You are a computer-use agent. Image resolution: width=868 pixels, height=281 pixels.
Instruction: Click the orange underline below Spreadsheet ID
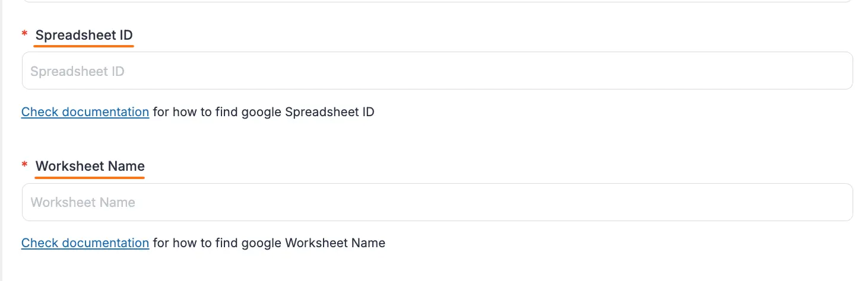[84, 46]
